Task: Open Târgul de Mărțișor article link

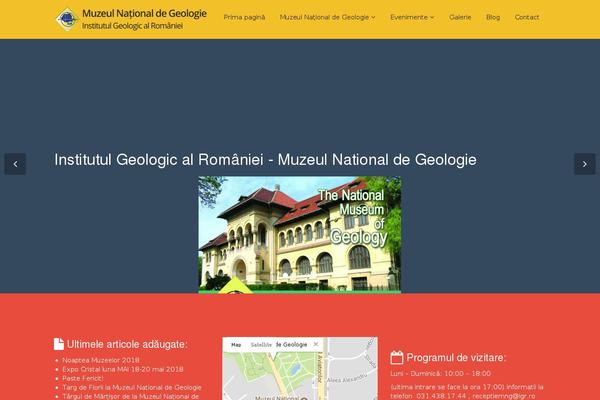Action: click(130, 396)
